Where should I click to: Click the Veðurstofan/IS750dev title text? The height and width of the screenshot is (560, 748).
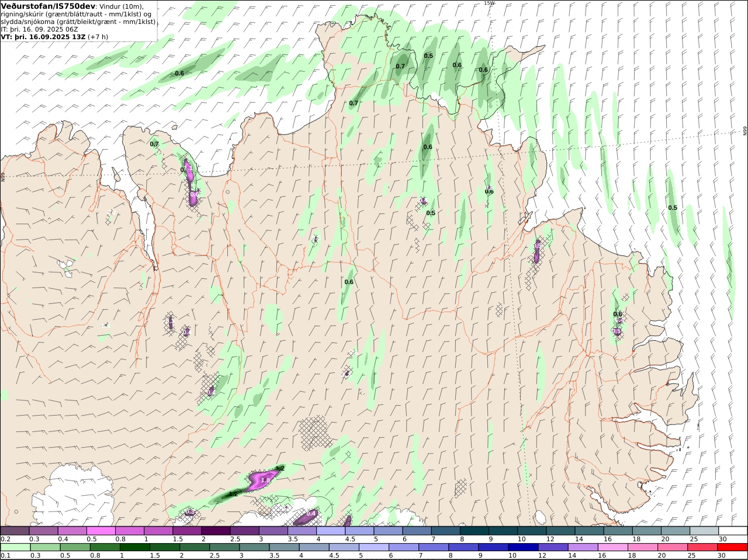(x=49, y=6)
